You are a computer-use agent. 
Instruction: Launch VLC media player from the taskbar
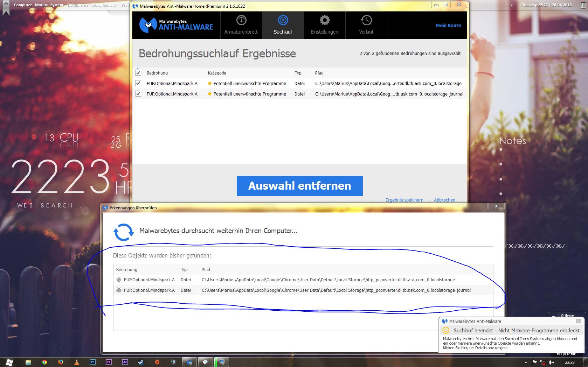point(77,362)
